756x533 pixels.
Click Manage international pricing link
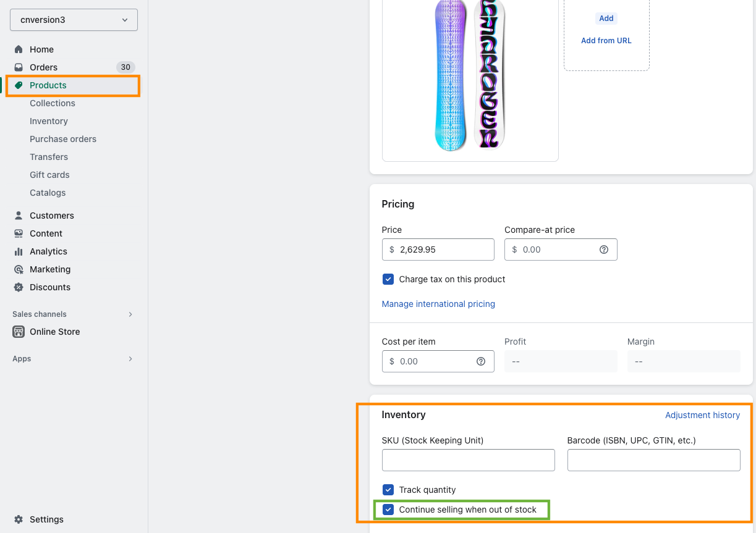pos(438,304)
